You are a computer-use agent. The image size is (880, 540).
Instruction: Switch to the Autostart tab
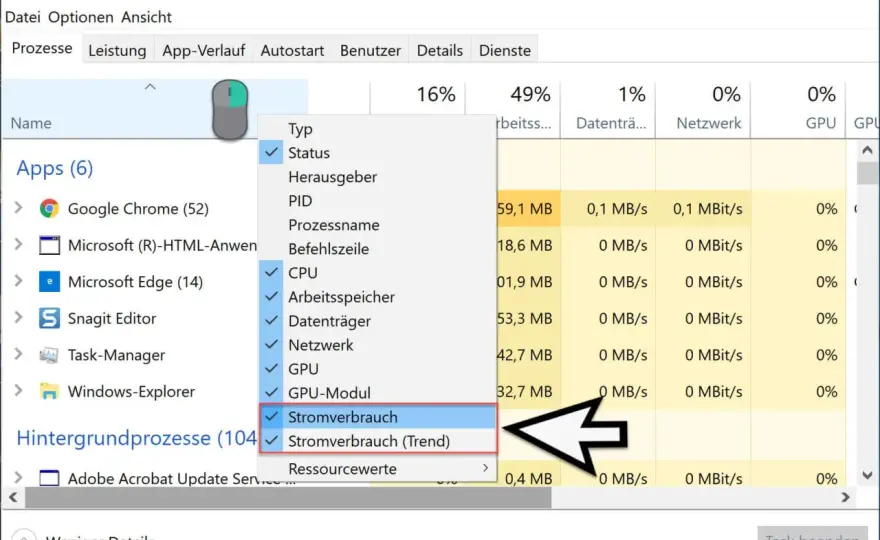292,51
